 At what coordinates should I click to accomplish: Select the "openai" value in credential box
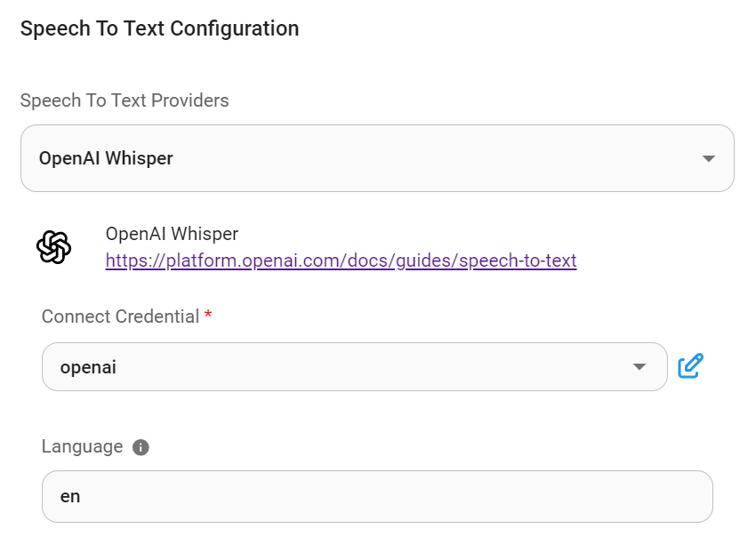[x=88, y=366]
